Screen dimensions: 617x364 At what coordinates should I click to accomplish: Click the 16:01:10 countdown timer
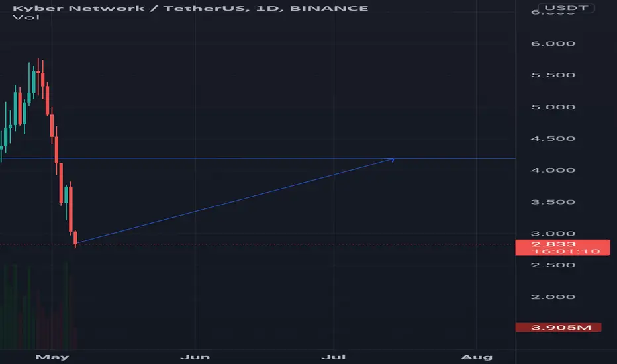point(566,251)
